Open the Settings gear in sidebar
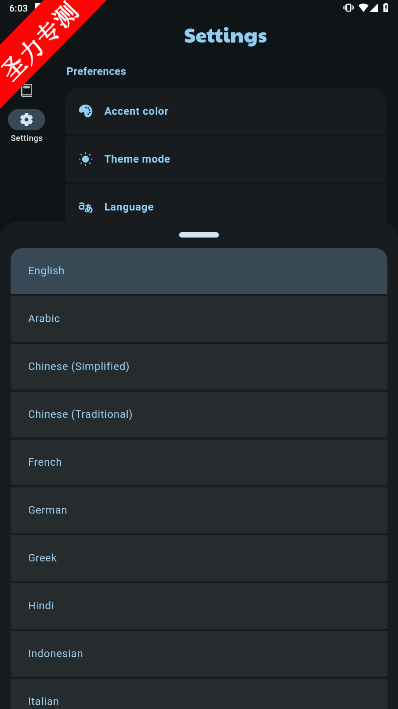This screenshot has height=709, width=398. coord(26,120)
